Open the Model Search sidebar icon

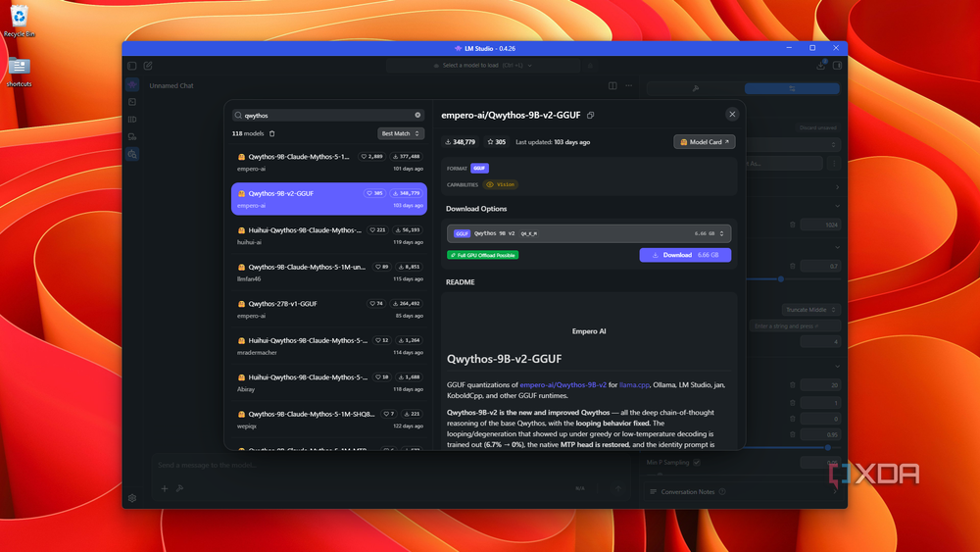132,154
